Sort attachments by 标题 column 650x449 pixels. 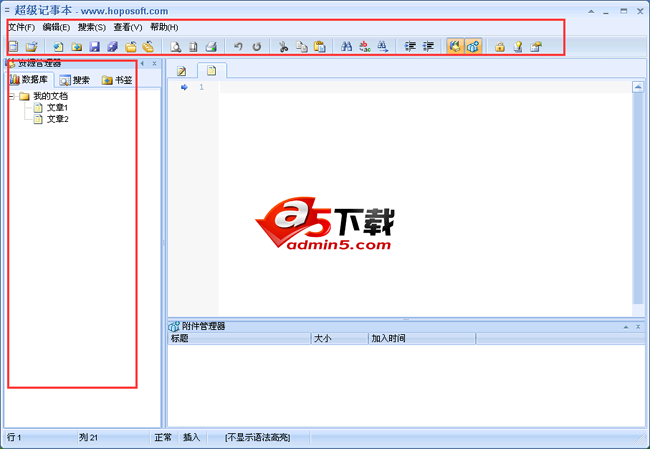point(239,339)
